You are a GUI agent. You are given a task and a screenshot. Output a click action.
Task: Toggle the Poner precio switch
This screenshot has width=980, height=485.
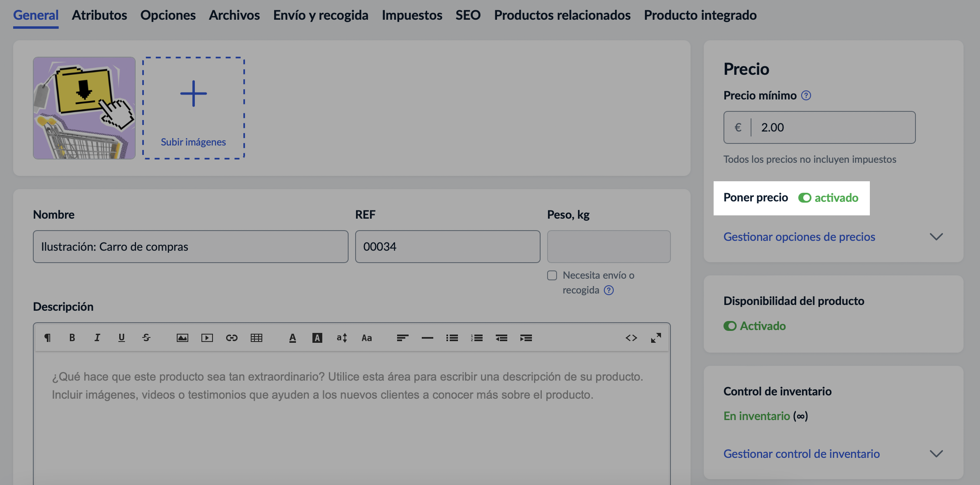pyautogui.click(x=804, y=198)
